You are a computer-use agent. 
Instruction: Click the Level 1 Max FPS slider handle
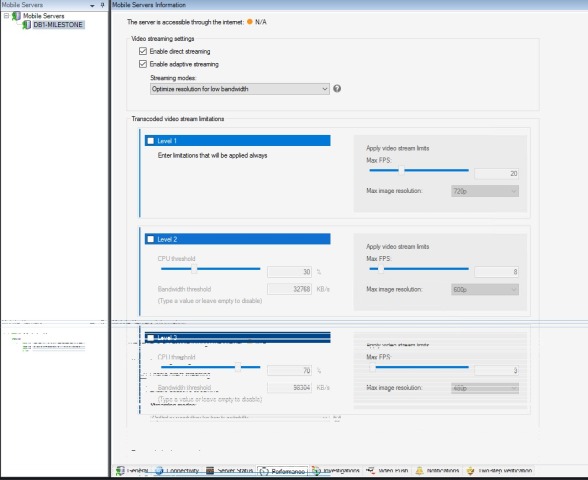point(401,170)
